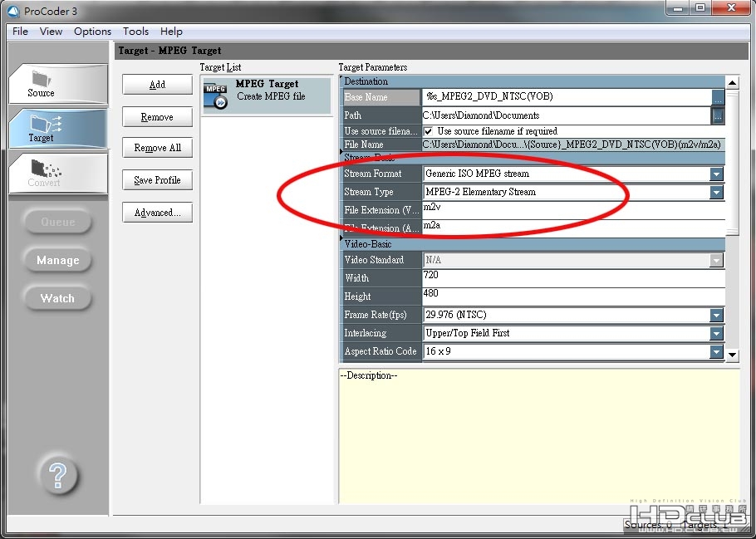Click browse button beside Path

pyautogui.click(x=718, y=115)
